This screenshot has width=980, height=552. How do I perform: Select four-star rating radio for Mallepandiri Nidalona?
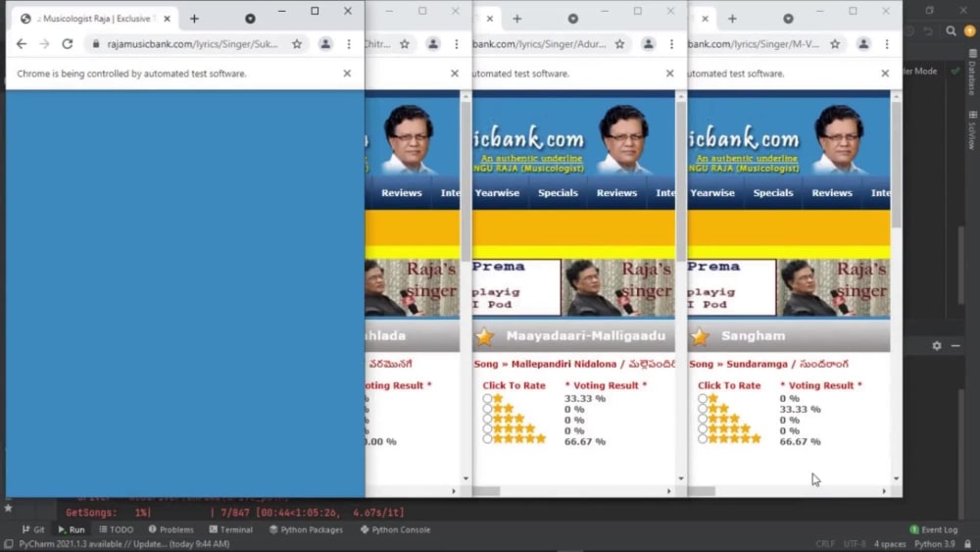pyautogui.click(x=487, y=428)
